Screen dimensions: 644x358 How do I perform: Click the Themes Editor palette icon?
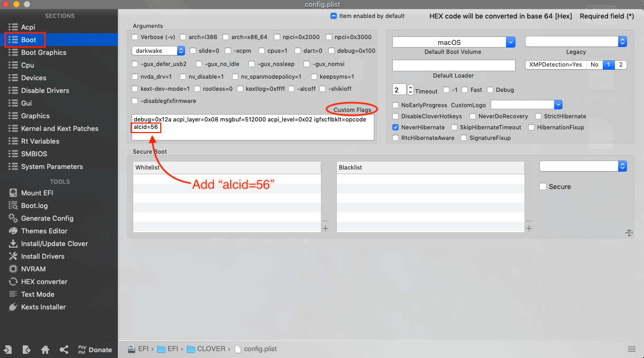click(13, 231)
